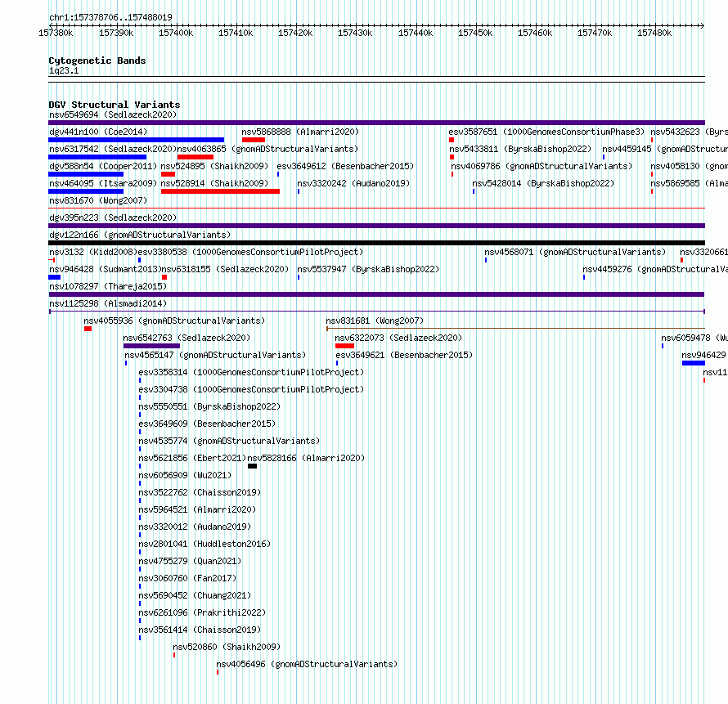Select blue nsv6317542 variant bar
The height and width of the screenshot is (704, 728).
click(x=97, y=157)
